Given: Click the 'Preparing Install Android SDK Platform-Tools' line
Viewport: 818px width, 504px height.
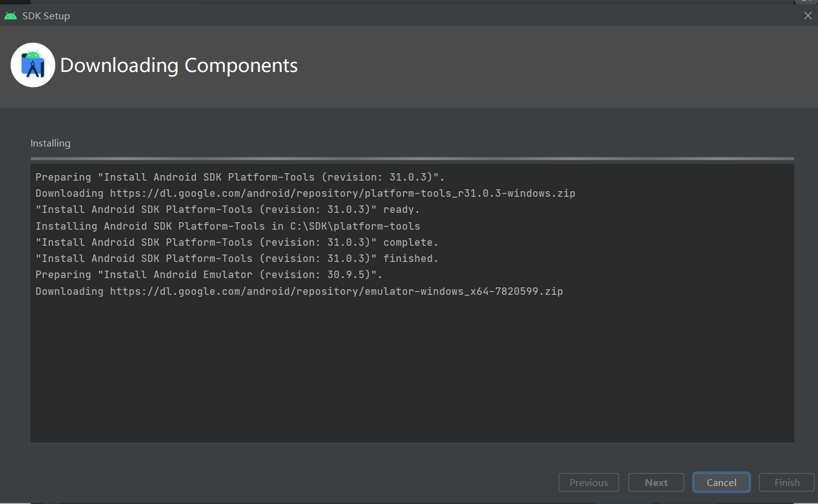Looking at the screenshot, I should [x=240, y=177].
